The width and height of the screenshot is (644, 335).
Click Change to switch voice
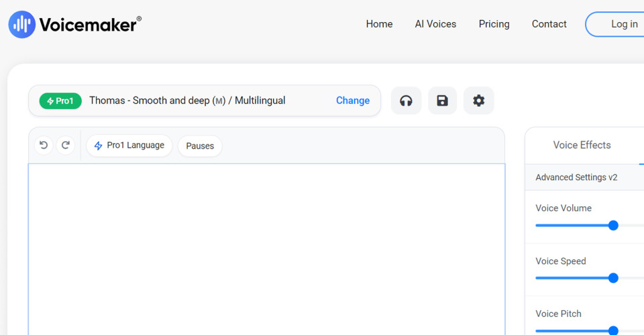pos(353,100)
